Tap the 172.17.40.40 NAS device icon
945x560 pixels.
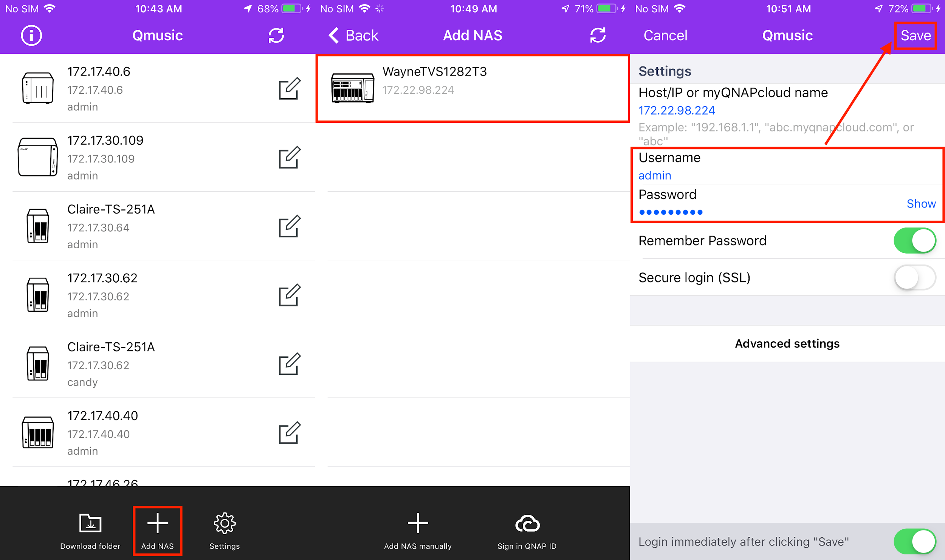(x=38, y=432)
